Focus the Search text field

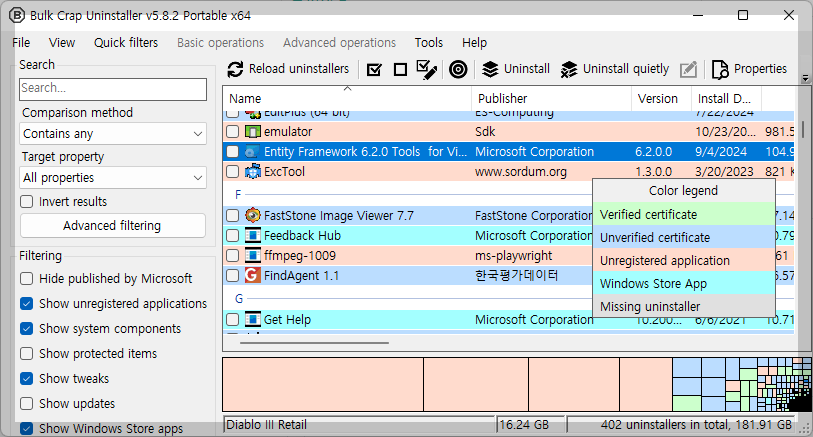tap(113, 89)
